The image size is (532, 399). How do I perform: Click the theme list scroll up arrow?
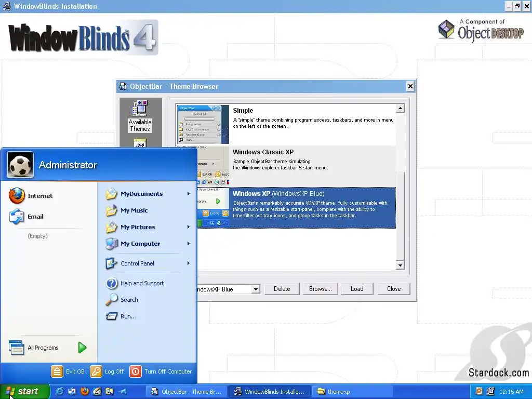400,109
